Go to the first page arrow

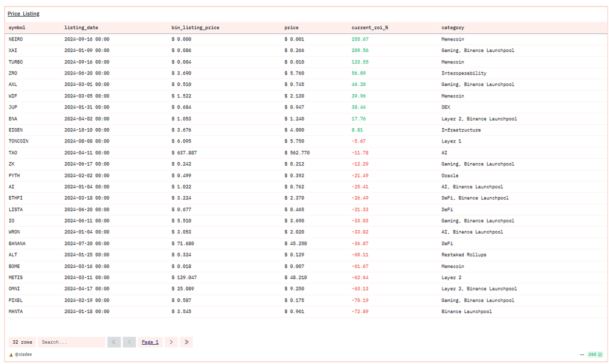113,342
